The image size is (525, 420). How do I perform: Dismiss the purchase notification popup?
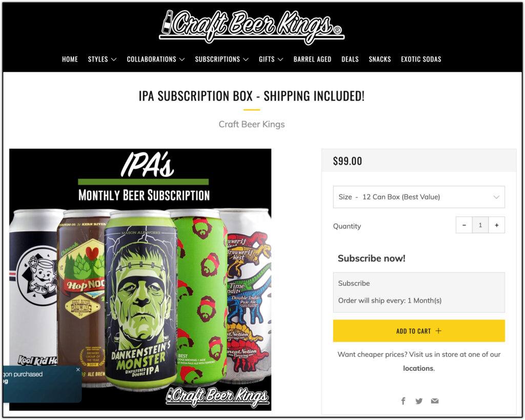[x=78, y=370]
